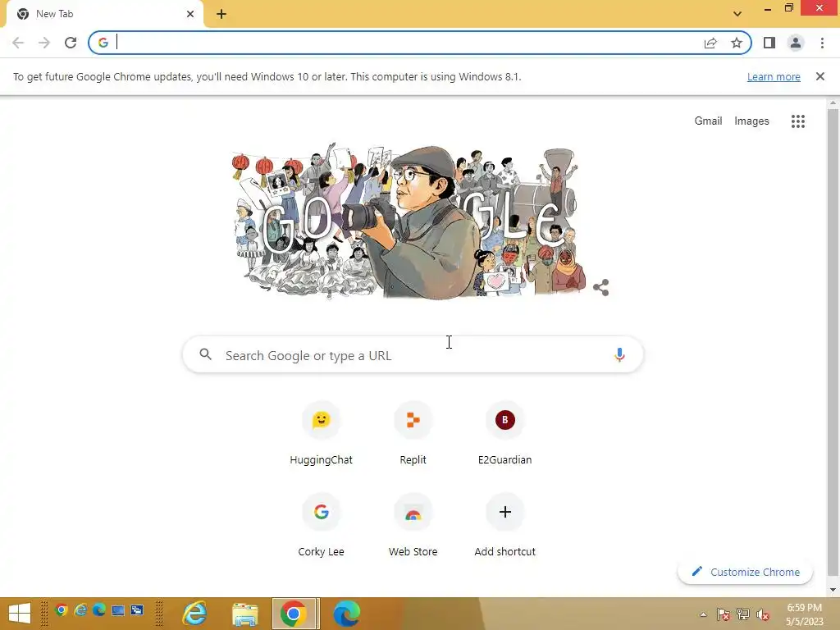Screen dimensions: 840x630
Task: Launch small Chrome icon in quick launch
Action: tap(61, 610)
